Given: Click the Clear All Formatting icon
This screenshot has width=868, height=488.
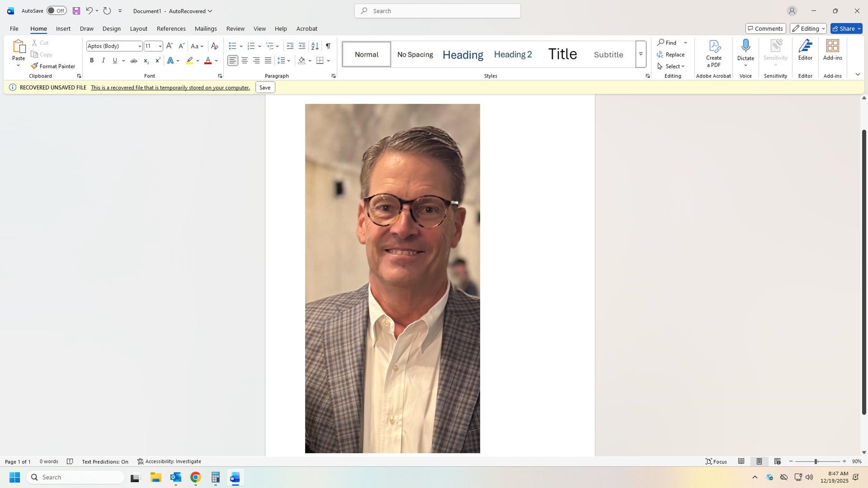Looking at the screenshot, I should [215, 46].
